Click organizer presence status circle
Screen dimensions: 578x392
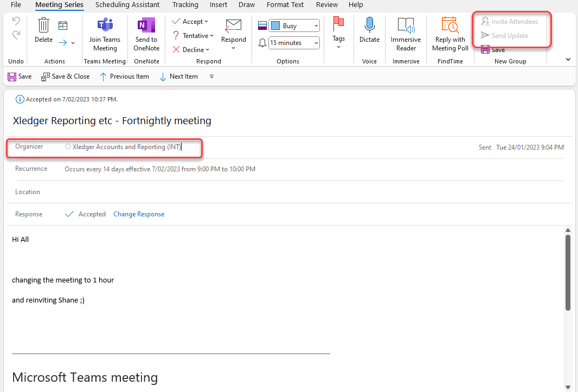[x=67, y=146]
